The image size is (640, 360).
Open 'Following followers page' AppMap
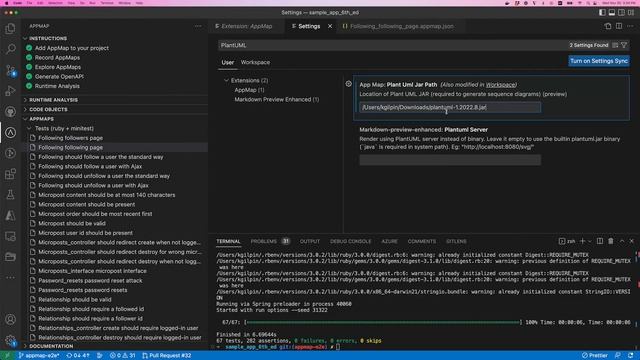coord(70,138)
